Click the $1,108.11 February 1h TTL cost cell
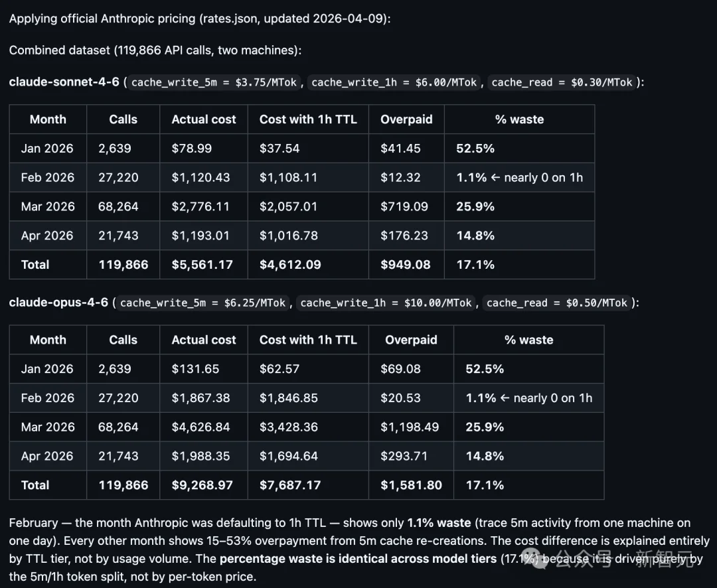Screen dimensions: 717x588 tap(288, 177)
